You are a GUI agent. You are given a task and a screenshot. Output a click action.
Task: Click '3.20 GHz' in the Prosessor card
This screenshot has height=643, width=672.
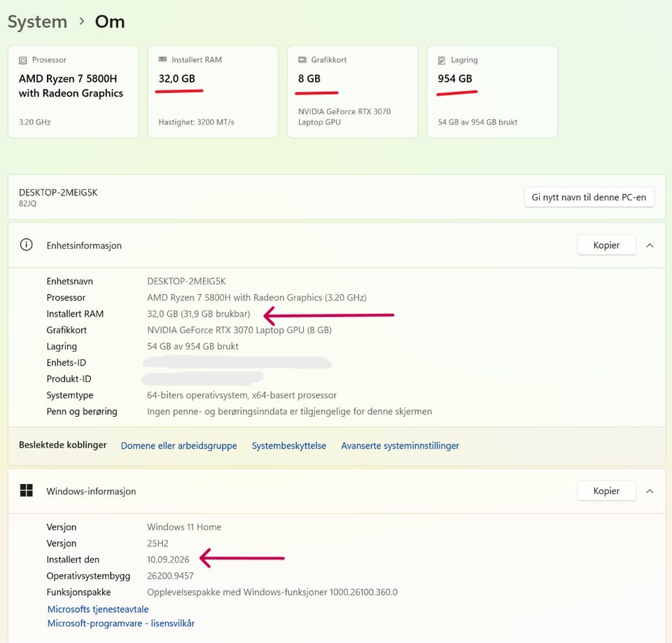click(x=34, y=123)
